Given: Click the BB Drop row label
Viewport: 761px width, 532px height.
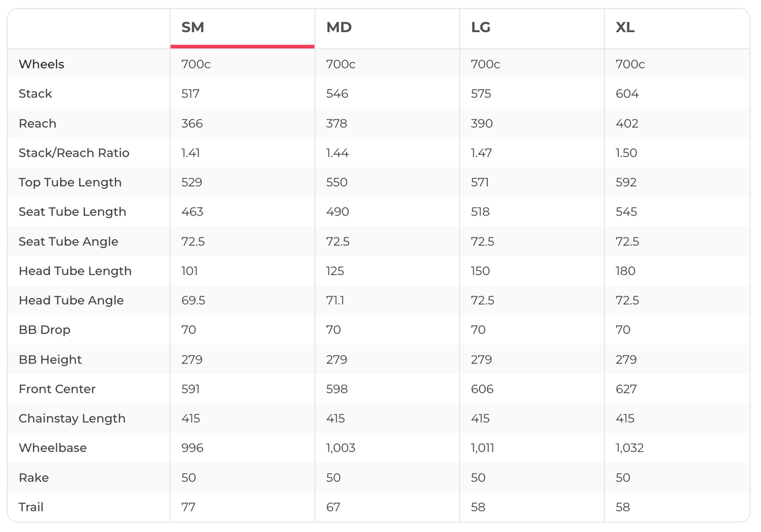Looking at the screenshot, I should 45,330.
